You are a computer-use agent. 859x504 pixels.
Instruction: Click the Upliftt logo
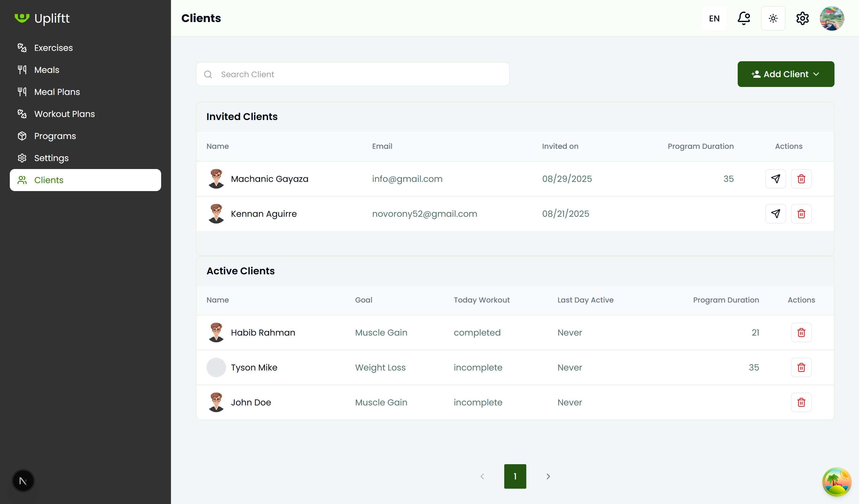click(42, 18)
